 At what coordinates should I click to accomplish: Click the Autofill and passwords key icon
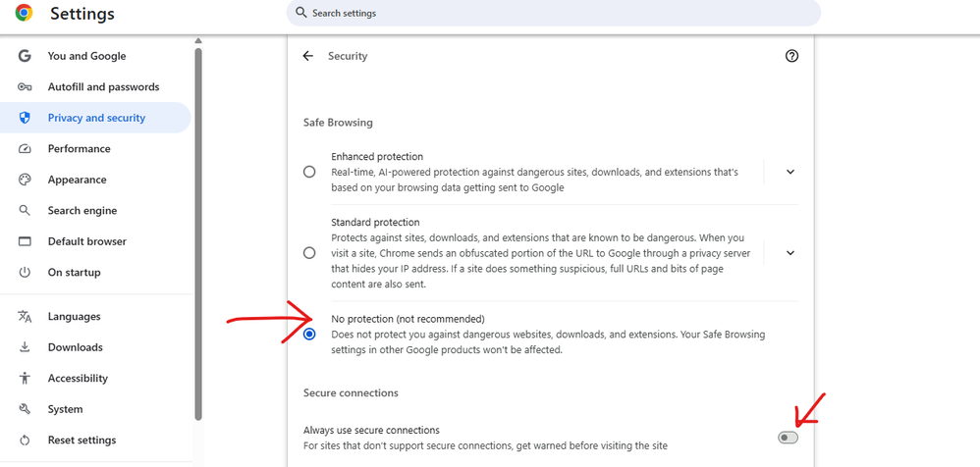point(26,87)
